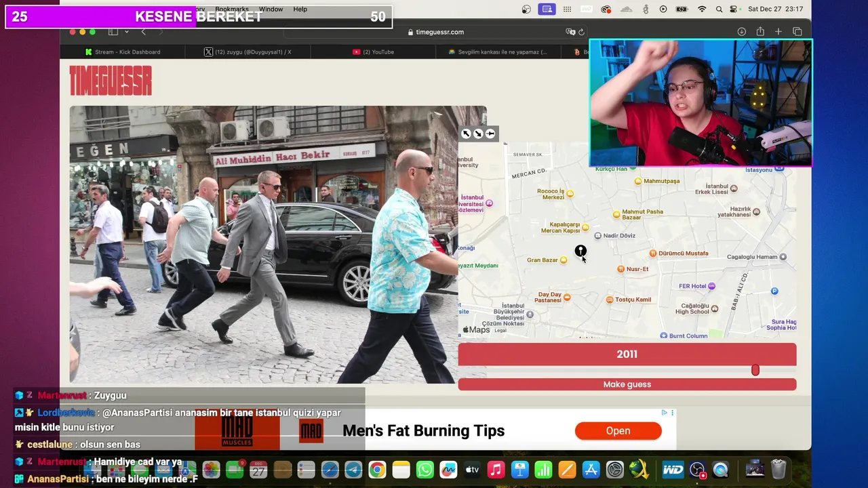Click the Safari translate icon
The width and height of the screenshot is (868, 488).
point(570,32)
